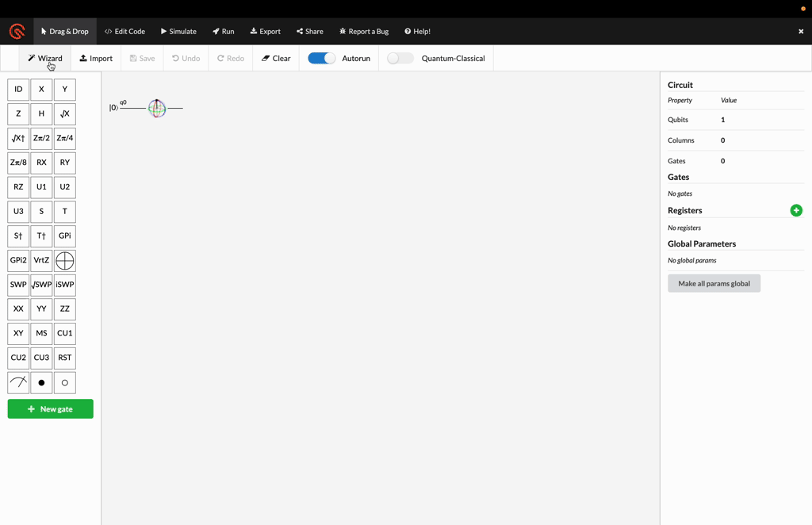Switch to the Edit Code view
812x525 pixels.
coord(124,31)
